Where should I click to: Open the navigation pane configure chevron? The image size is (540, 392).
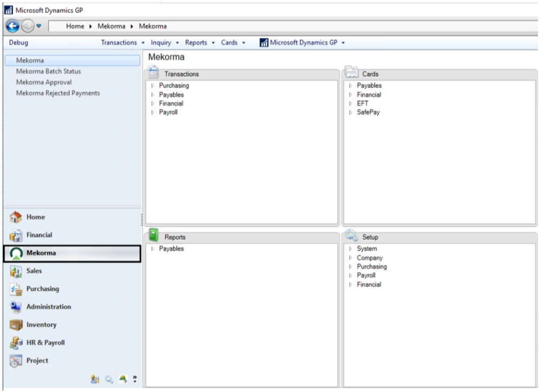[134, 379]
